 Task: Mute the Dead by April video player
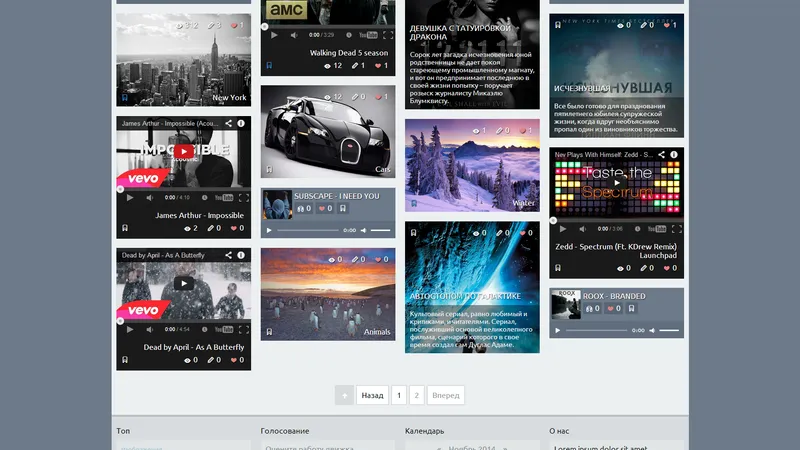tap(149, 329)
